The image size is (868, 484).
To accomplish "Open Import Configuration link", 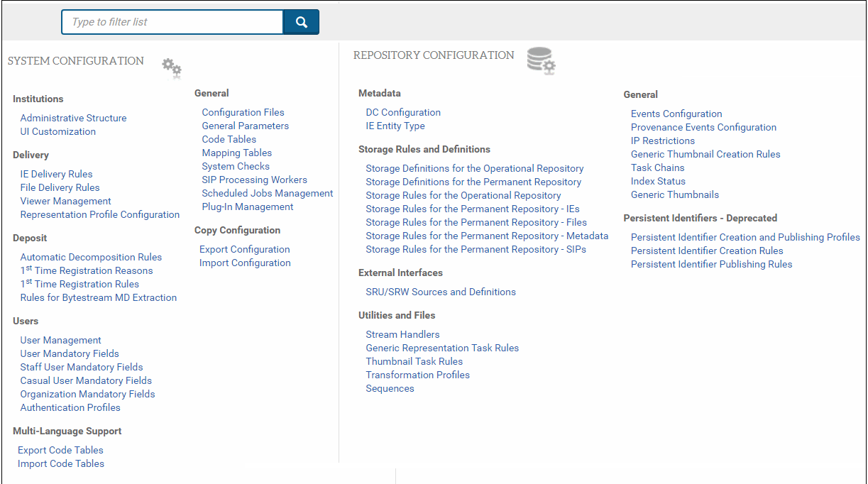I will 245,263.
